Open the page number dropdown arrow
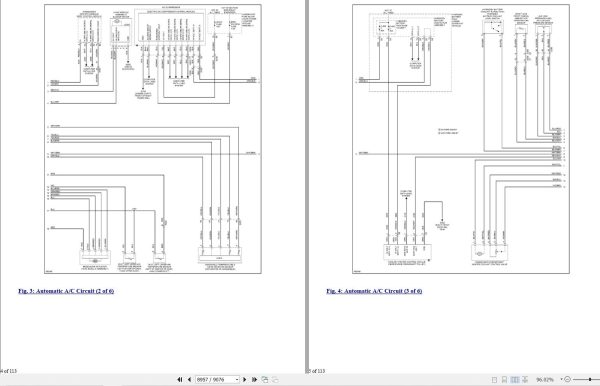This screenshot has height=386, width=600. (x=237, y=379)
